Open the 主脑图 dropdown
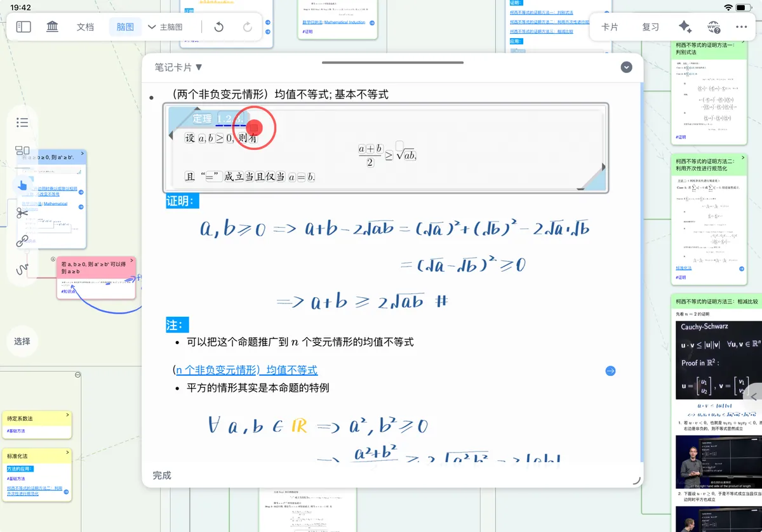The image size is (762, 532). (165, 27)
